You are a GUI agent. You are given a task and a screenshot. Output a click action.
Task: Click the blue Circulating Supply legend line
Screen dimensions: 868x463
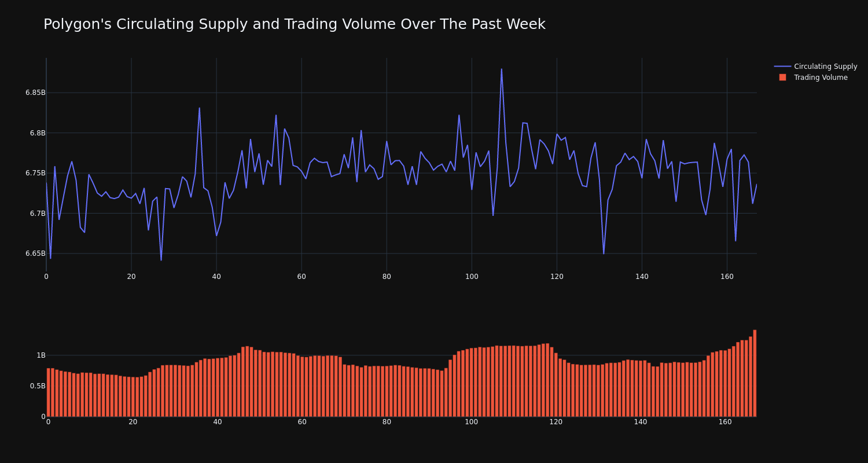(782, 67)
